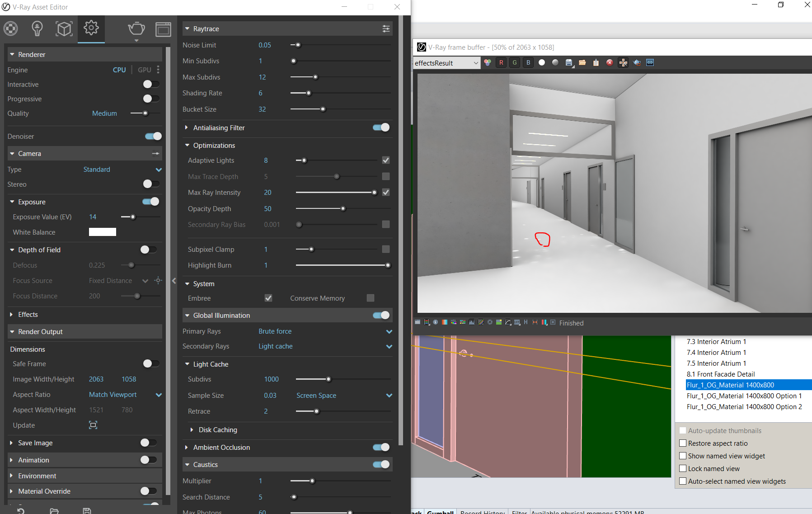Copy image to clipboard in frame buffer

[596, 63]
